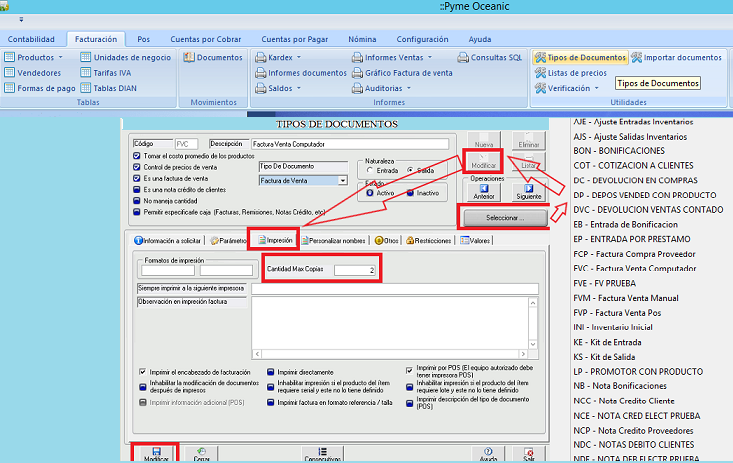Click the Eliminar button
733x463 pixels.
(529, 140)
